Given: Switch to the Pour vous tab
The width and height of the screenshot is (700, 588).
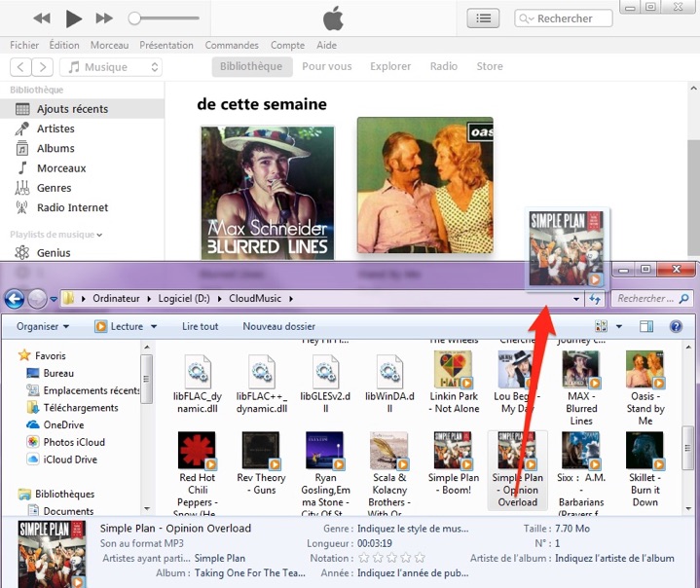Looking at the screenshot, I should point(327,66).
